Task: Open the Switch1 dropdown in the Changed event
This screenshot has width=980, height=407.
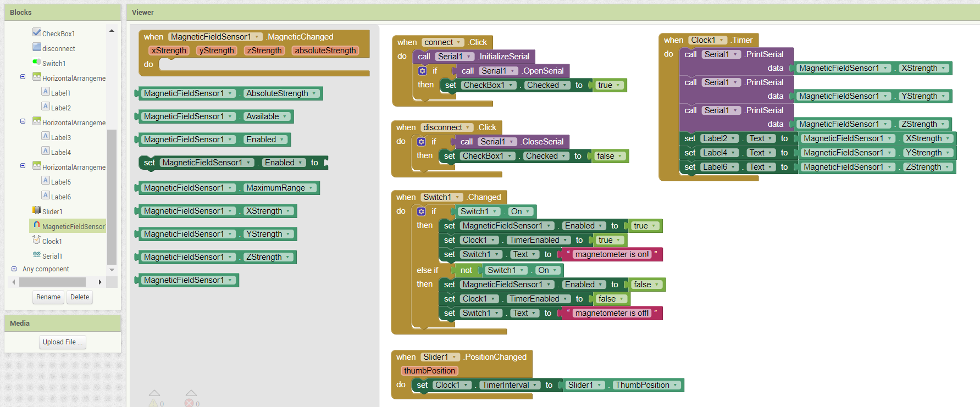Action: coord(441,197)
